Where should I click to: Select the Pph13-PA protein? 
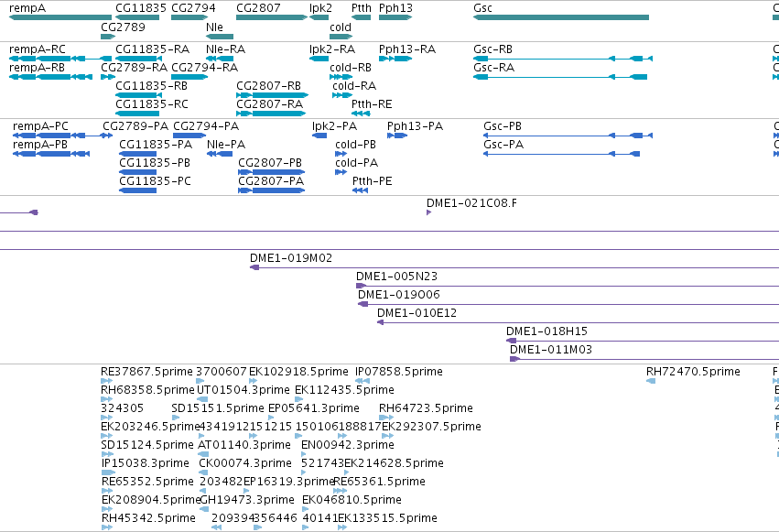(x=397, y=136)
